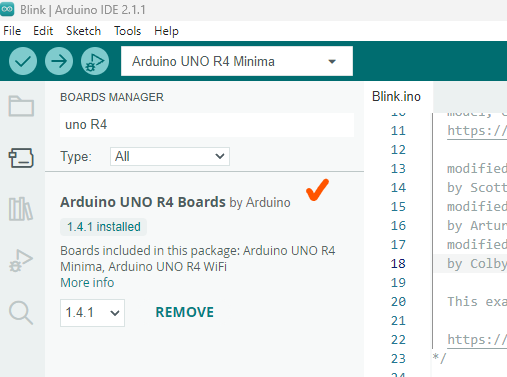This screenshot has width=507, height=377.
Task: Expand the 1.4.1 version dropdown
Action: pos(92,313)
